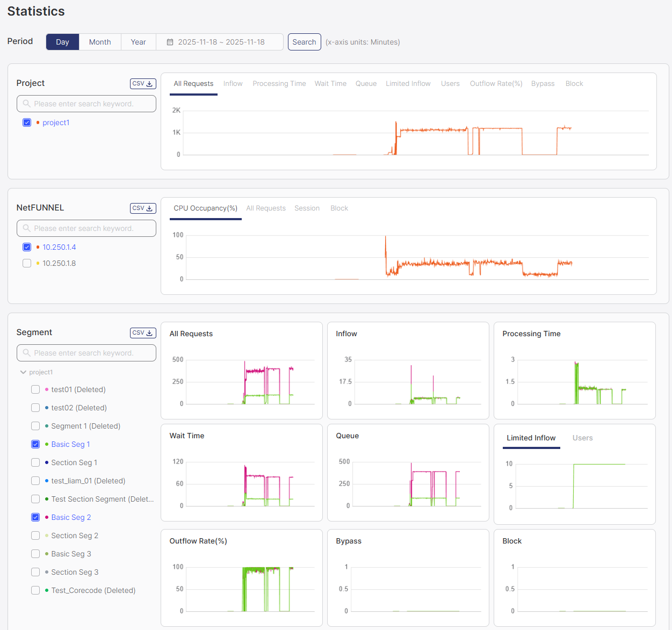Download NetFUNNEL CSV file
This screenshot has width=672, height=630.
(143, 208)
